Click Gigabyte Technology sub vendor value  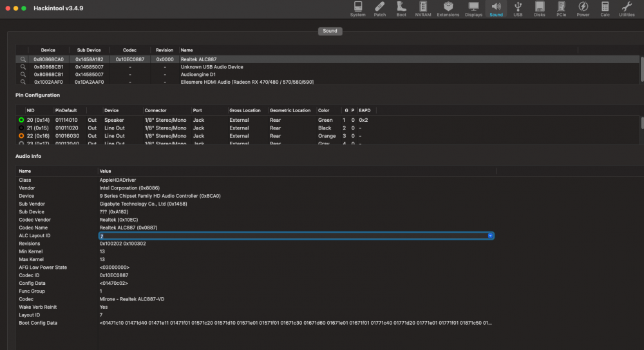(144, 204)
